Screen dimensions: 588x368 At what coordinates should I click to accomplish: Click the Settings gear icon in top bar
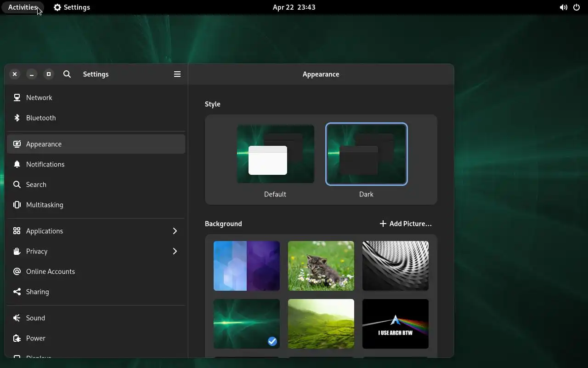coord(57,7)
